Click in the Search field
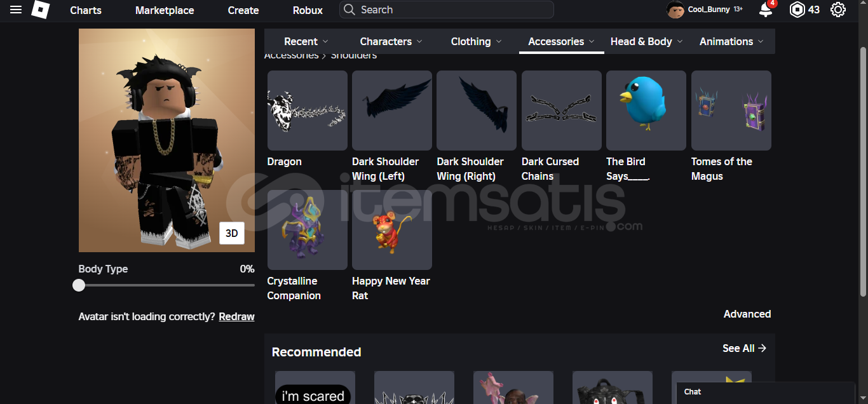The image size is (868, 404). 447,10
